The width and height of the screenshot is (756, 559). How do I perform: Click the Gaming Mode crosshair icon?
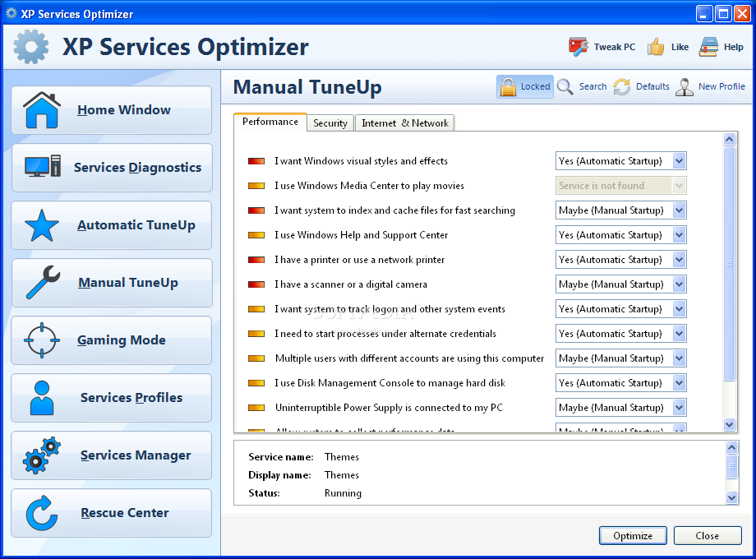click(42, 340)
